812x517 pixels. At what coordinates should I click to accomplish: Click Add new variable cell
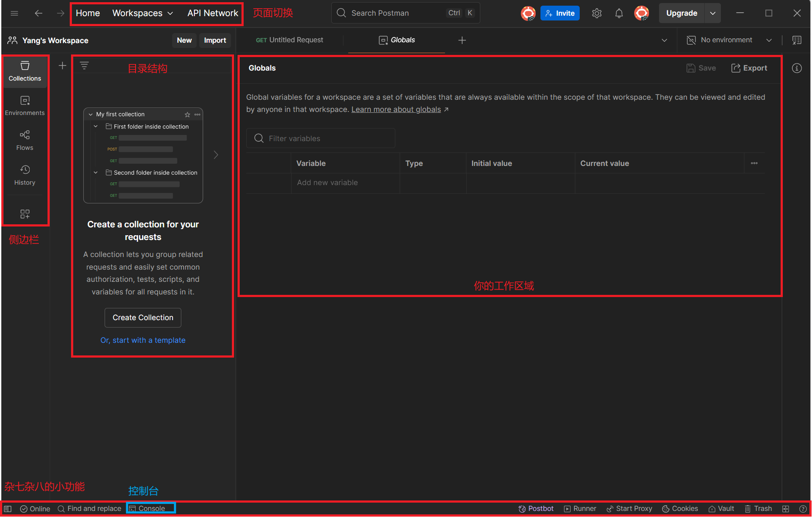345,182
